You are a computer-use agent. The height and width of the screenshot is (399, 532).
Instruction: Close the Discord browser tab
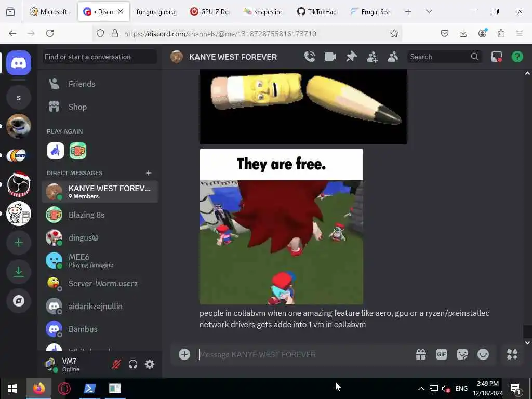click(x=121, y=11)
